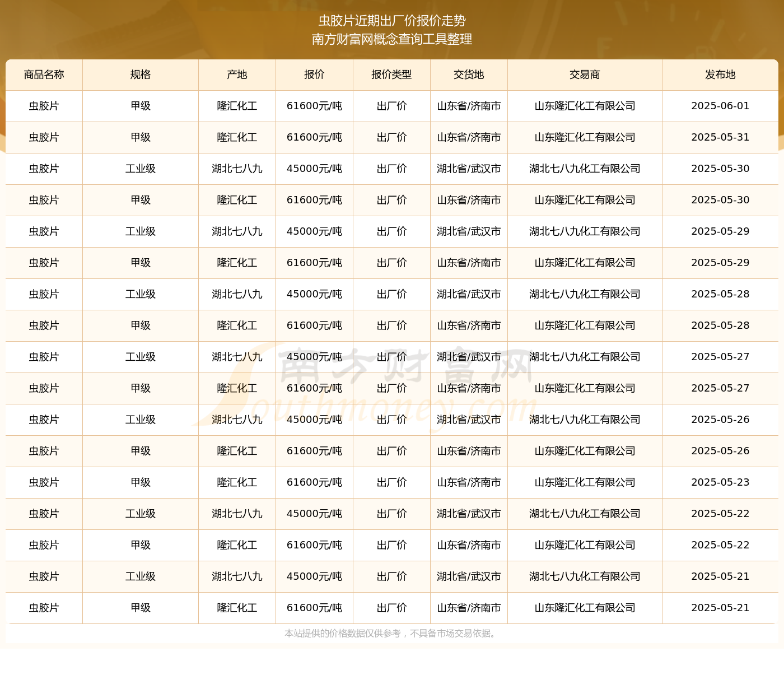This screenshot has width=784, height=675.
Task: Click 湖北七八九化工有限公司 in the 2025-05-30 row
Action: coord(585,169)
